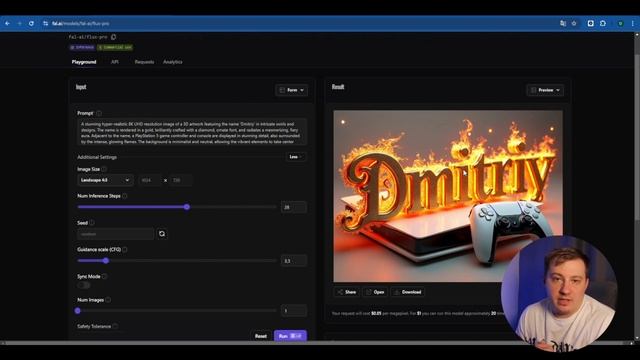
Task: Open the white square extension icon
Action: coord(591,24)
